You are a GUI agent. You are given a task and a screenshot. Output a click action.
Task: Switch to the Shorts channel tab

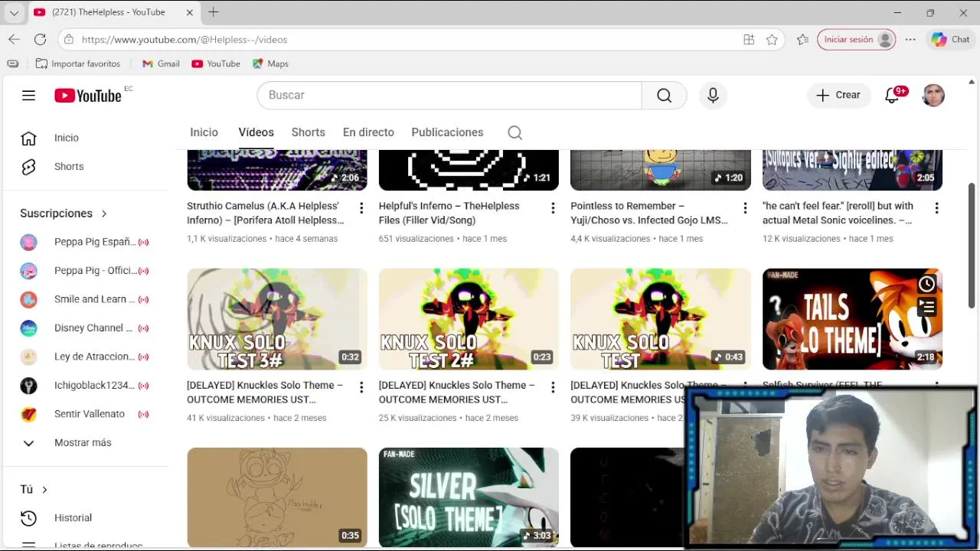tap(308, 132)
